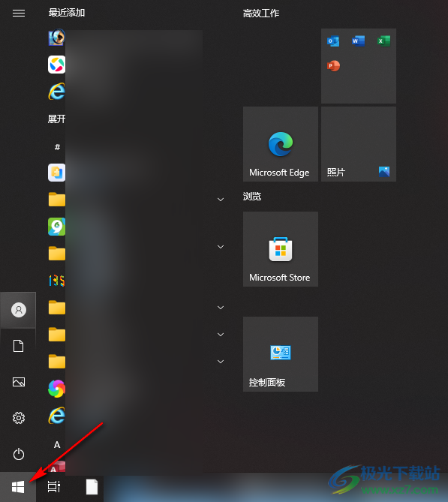Open the Pictures sidebar icon

coord(19,382)
